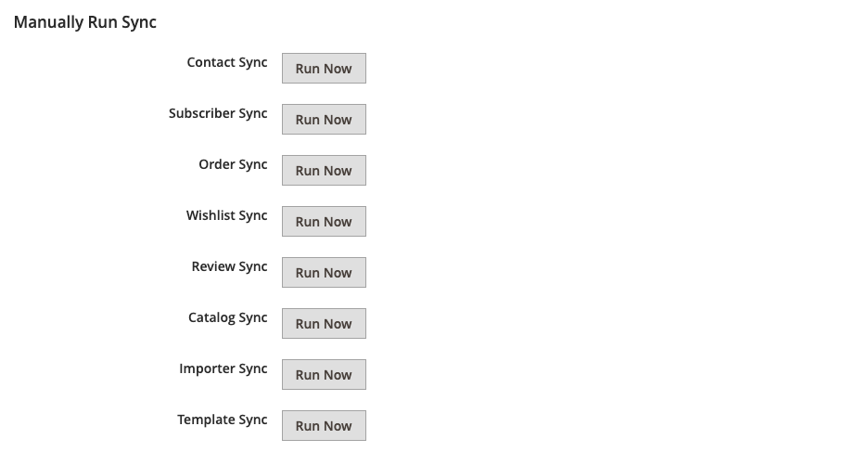Trigger the Review Sync Run Now button
The width and height of the screenshot is (868, 452).
tap(324, 273)
